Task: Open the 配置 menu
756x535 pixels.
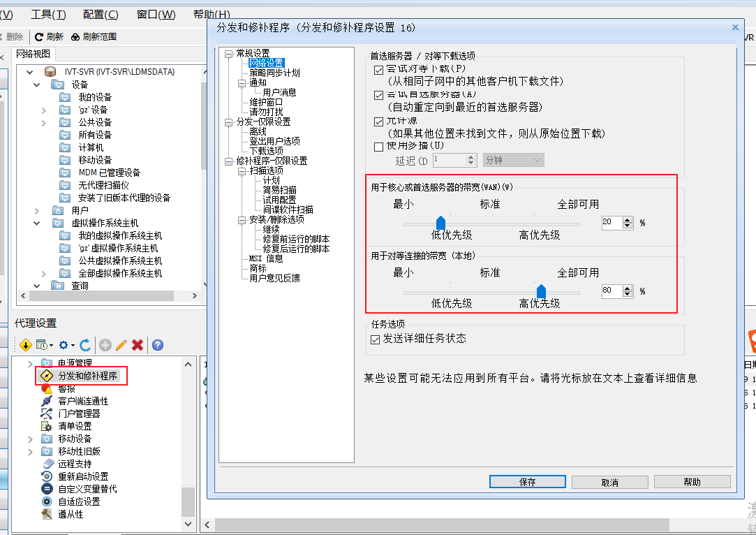Action: [101, 15]
